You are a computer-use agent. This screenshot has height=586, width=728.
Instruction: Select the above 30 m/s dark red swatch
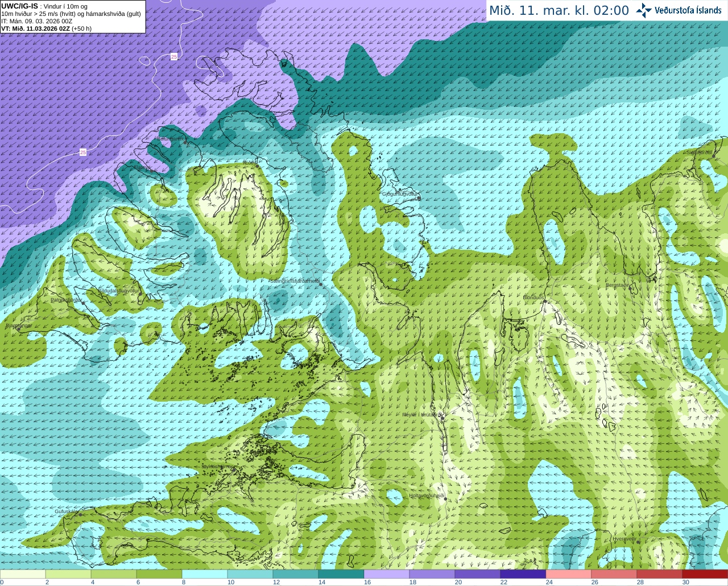[705, 574]
